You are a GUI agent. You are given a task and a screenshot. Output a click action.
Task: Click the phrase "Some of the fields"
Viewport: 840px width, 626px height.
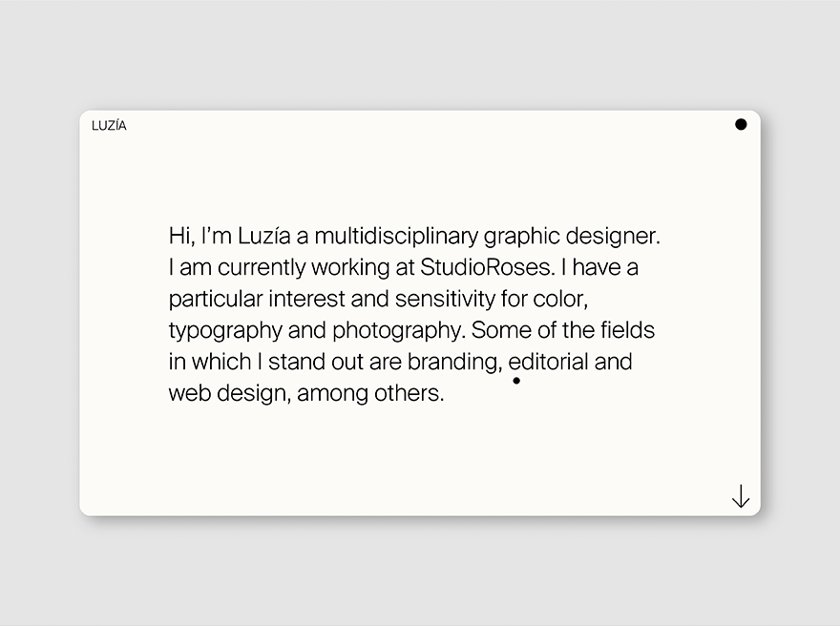563,330
